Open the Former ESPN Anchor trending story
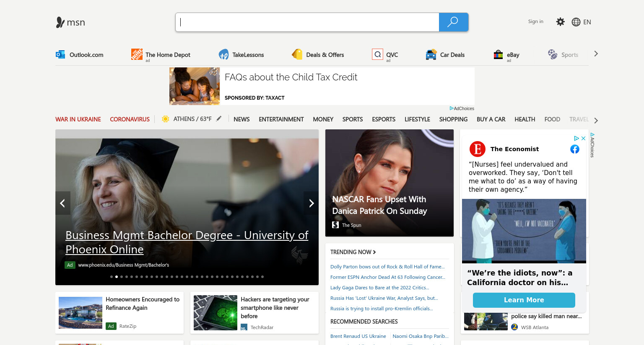The width and height of the screenshot is (644, 345). tap(388, 277)
